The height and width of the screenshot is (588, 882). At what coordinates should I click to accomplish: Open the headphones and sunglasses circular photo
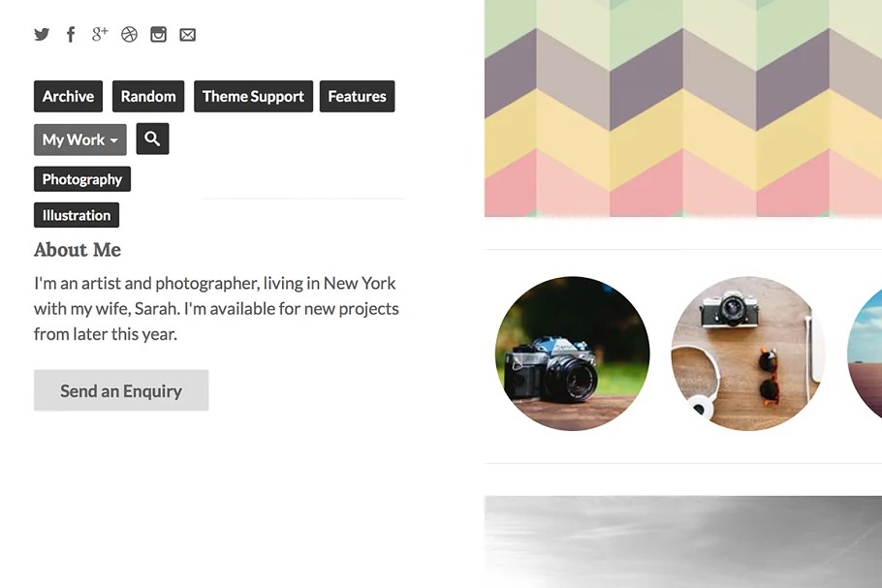[x=747, y=354]
